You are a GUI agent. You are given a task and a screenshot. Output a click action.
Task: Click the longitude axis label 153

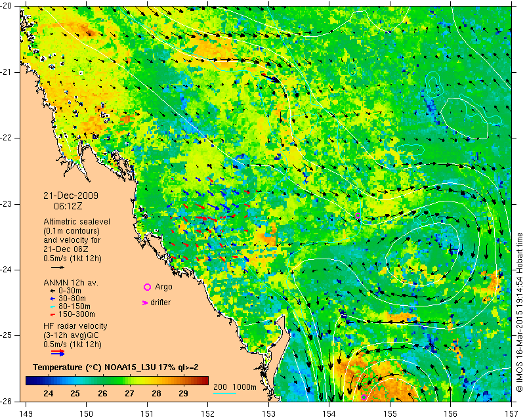(x=268, y=413)
